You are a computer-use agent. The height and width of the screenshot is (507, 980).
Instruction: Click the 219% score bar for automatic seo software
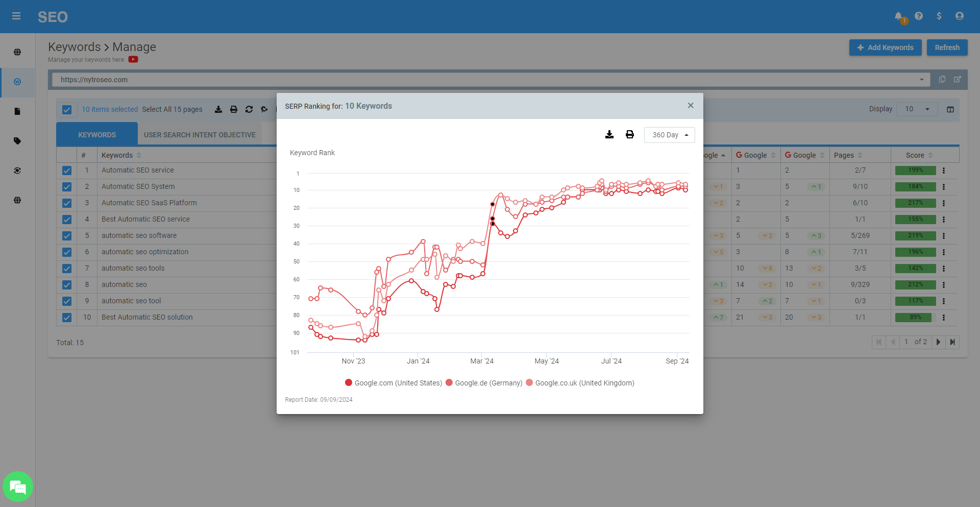(915, 236)
